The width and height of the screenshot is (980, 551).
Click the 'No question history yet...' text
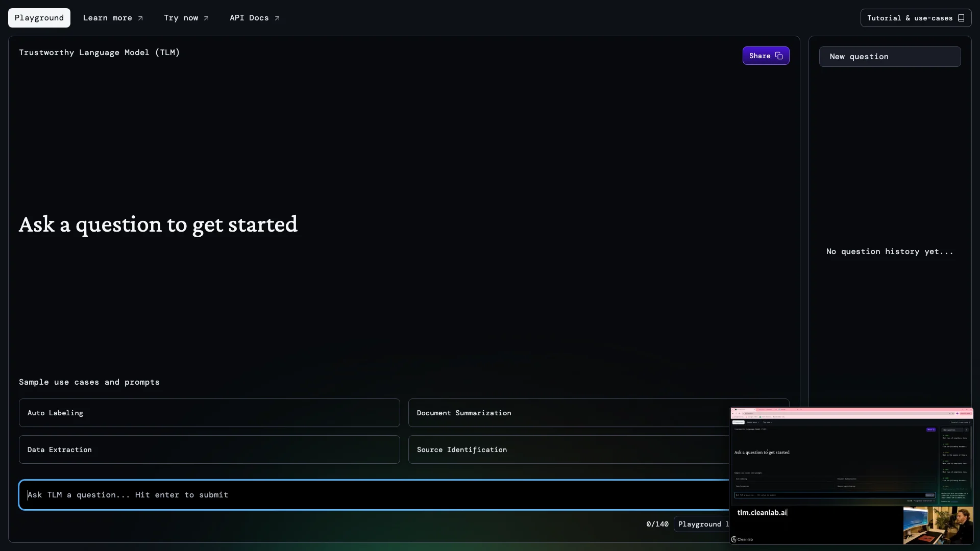click(890, 252)
